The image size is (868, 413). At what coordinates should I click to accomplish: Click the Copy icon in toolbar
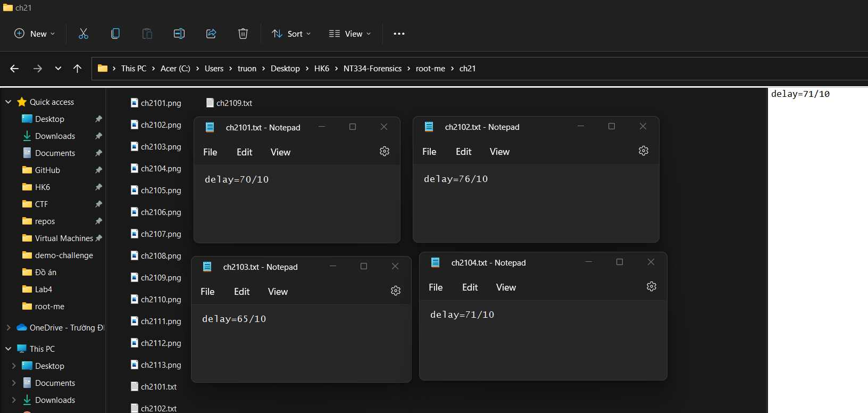tap(115, 34)
